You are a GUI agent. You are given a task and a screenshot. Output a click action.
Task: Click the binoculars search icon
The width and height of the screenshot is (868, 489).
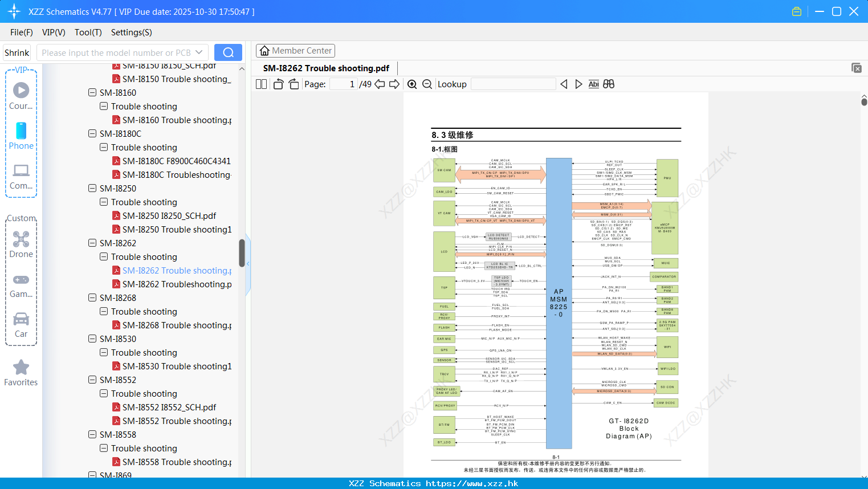coord(609,84)
